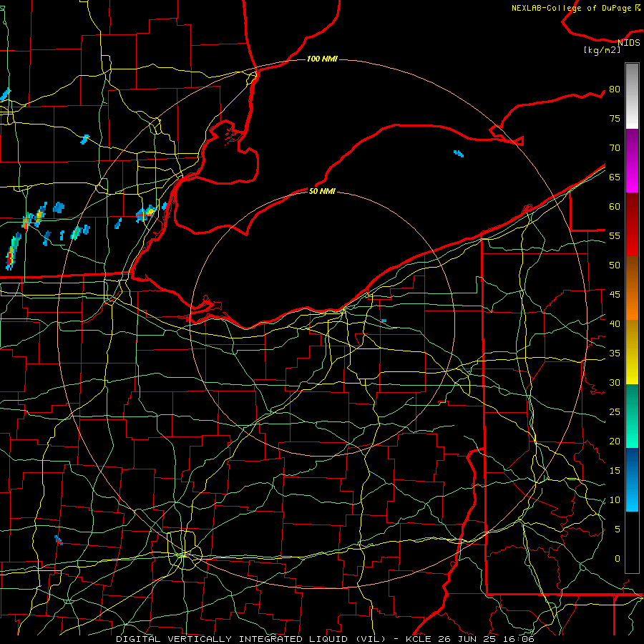Screen dimensions: 644x644
Task: Click the 16:06 time stamp
Action: [x=520, y=639]
